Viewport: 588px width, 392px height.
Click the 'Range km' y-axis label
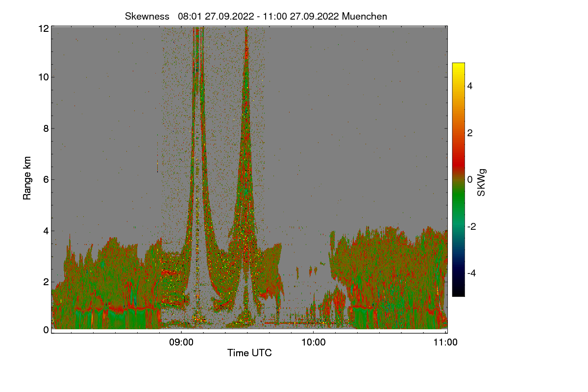[27, 178]
